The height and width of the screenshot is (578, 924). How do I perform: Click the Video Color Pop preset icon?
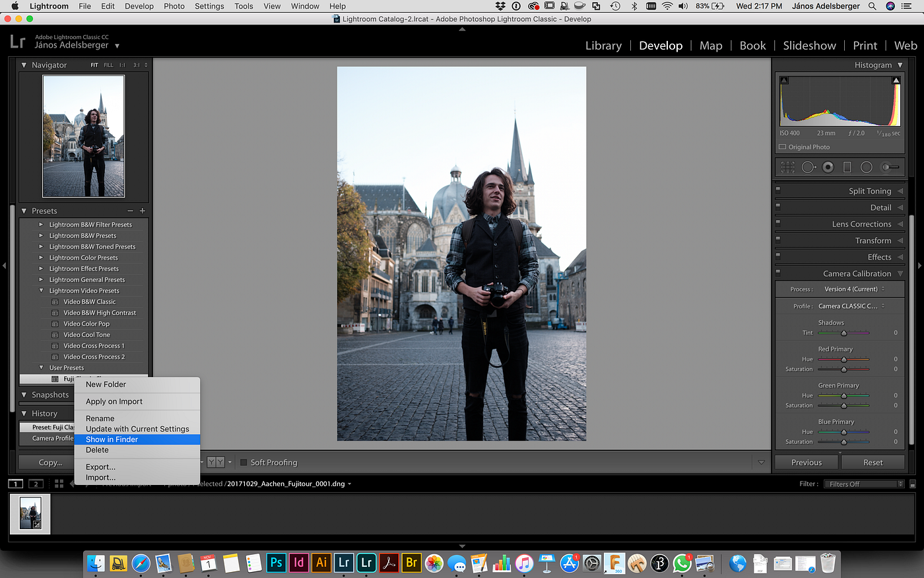tap(55, 324)
